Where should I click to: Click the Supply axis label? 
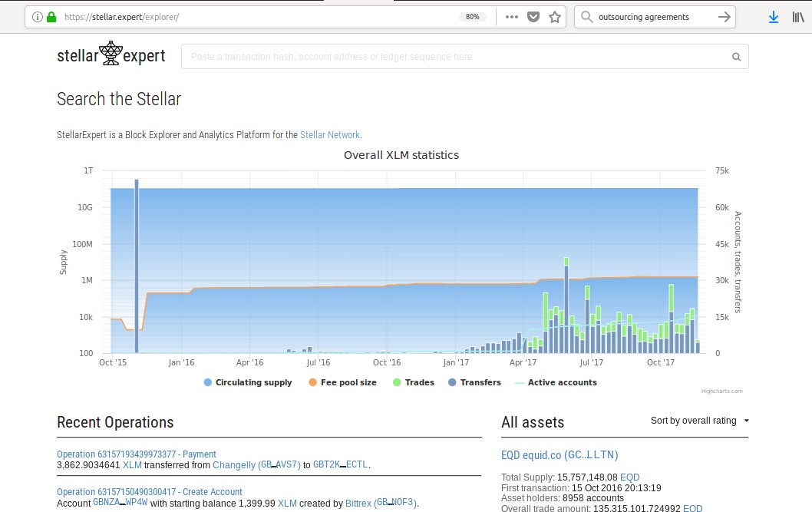[x=63, y=262]
